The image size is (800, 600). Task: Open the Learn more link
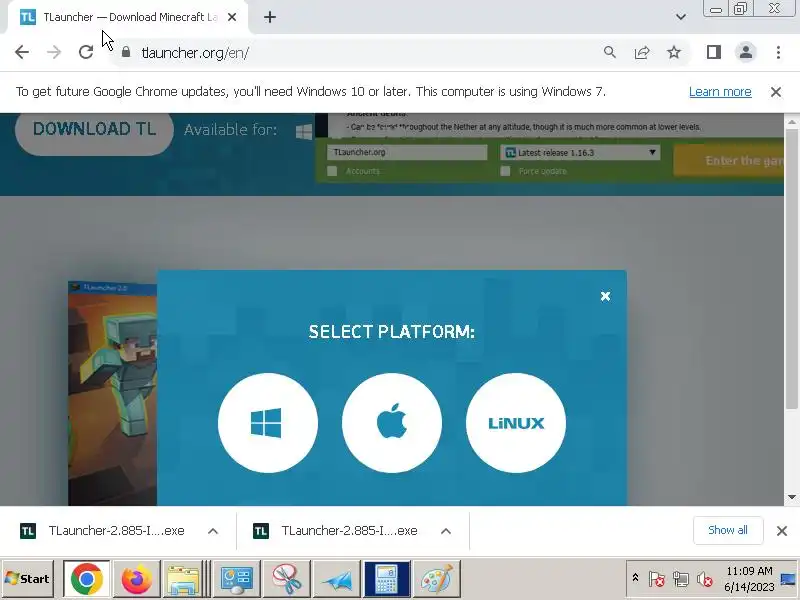click(x=720, y=92)
